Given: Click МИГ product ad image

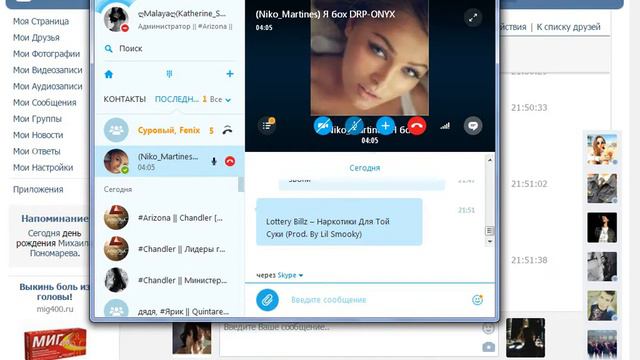Looking at the screenshot, I should coord(55,343).
